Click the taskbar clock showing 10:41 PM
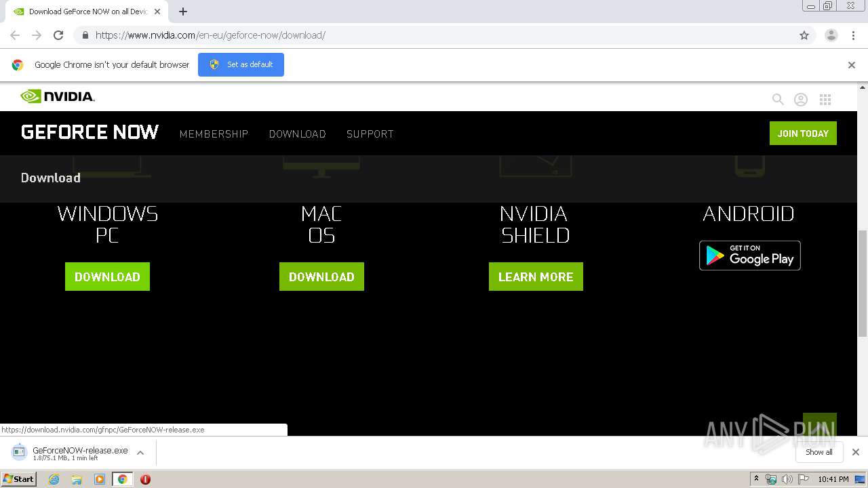The width and height of the screenshot is (868, 488). (x=833, y=479)
